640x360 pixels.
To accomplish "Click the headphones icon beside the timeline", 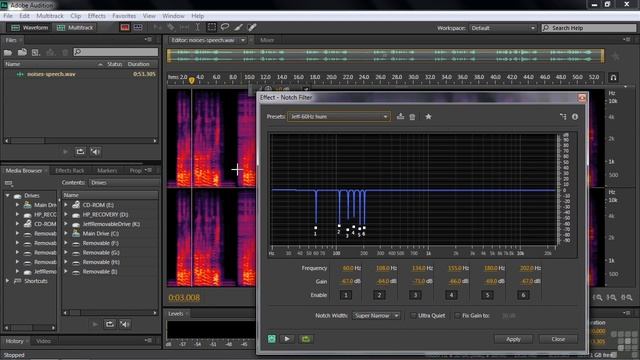I will [x=613, y=78].
